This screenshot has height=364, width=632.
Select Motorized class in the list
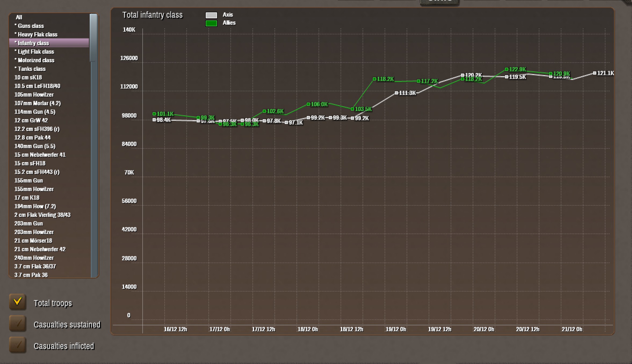(36, 60)
